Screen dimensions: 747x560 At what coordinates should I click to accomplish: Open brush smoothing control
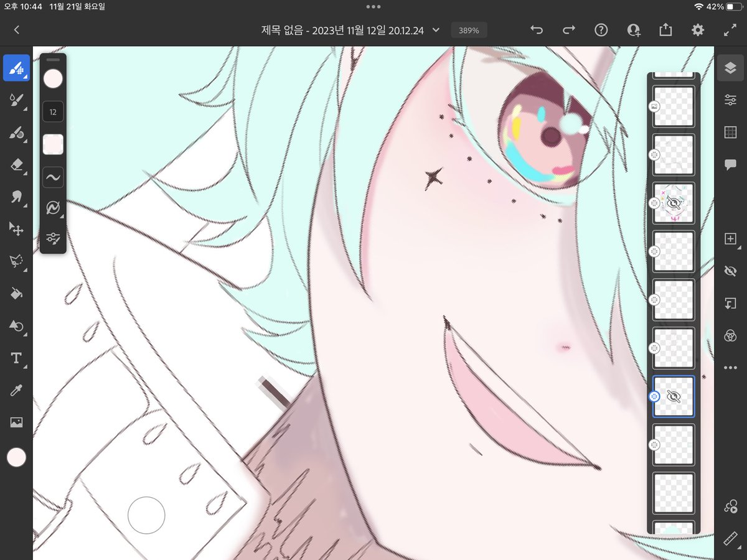pyautogui.click(x=53, y=177)
